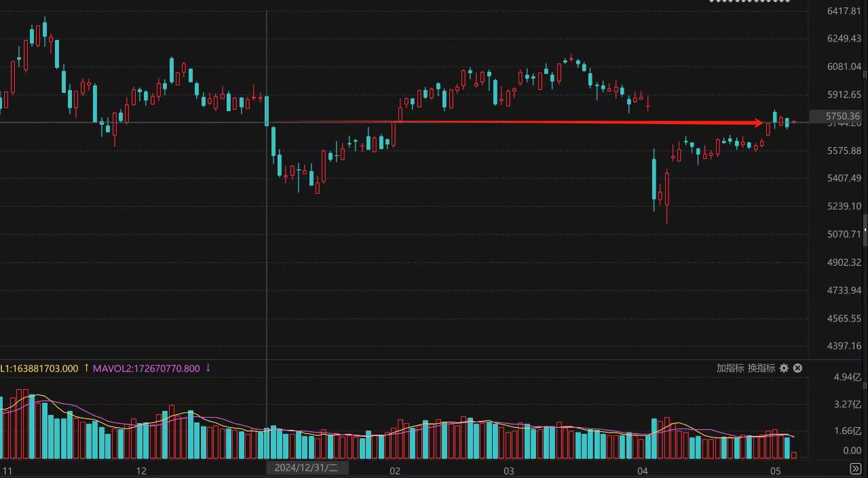Close the volume indicator panel

pyautogui.click(x=798, y=368)
